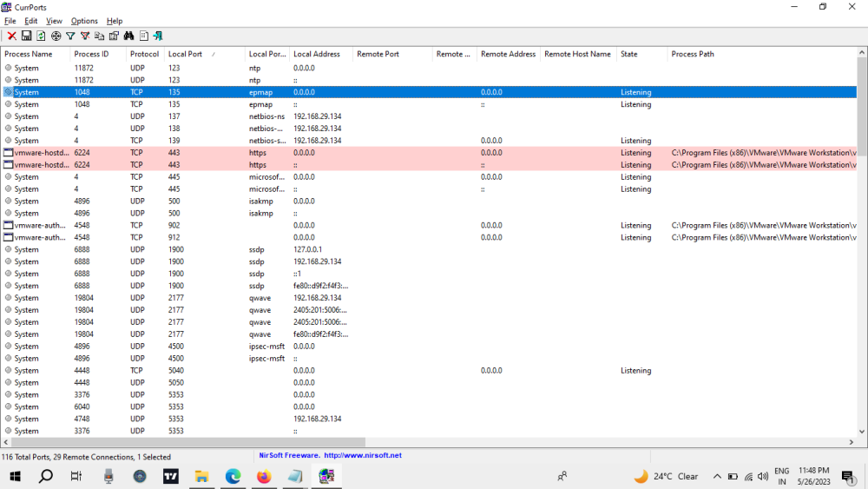Click the binoculars Find icon
The width and height of the screenshot is (868, 489).
point(128,36)
